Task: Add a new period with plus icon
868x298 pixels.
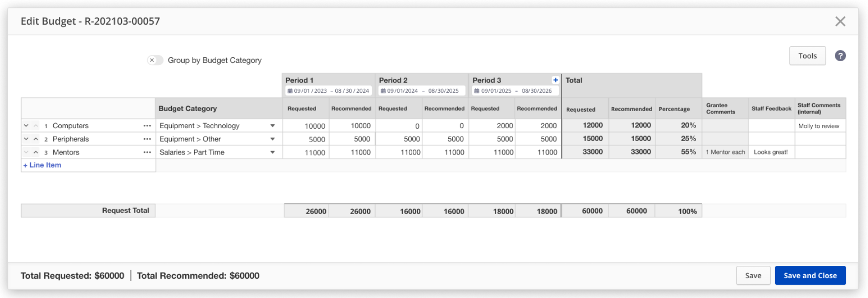Action: pyautogui.click(x=555, y=80)
